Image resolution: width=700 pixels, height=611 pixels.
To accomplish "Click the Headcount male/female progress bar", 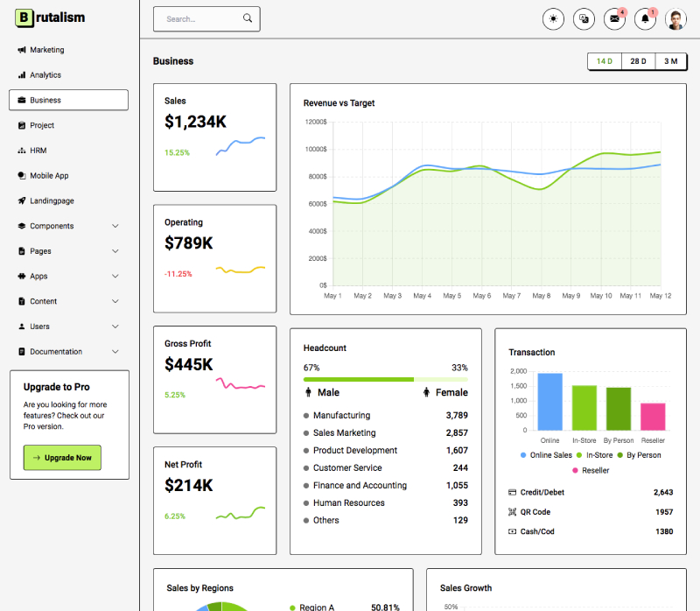I will point(385,380).
